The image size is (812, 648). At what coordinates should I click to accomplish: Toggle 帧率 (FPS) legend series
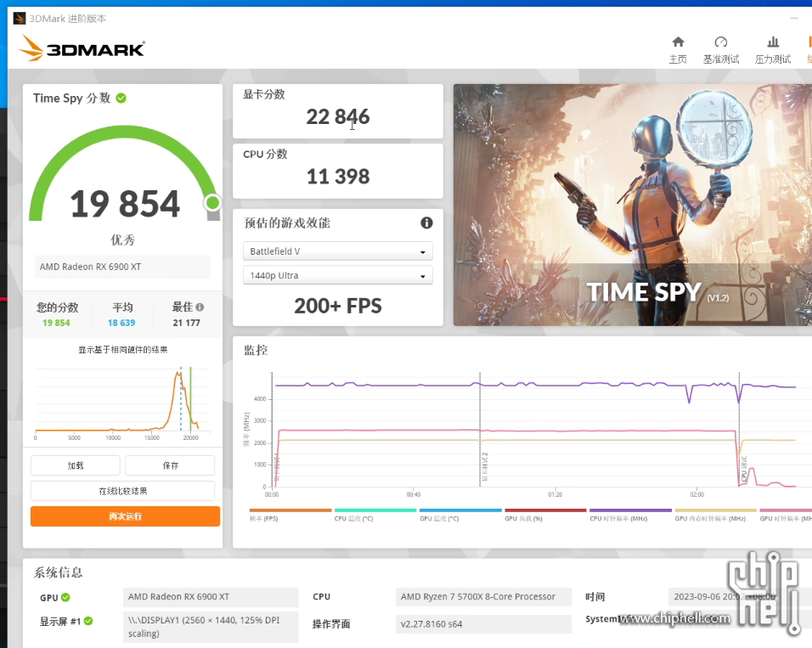coord(290,515)
